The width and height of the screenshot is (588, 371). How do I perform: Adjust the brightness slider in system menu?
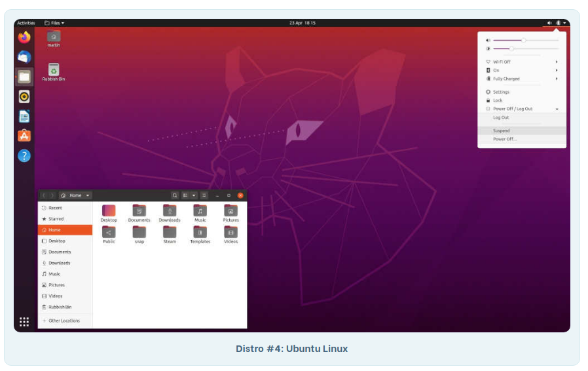(x=526, y=49)
